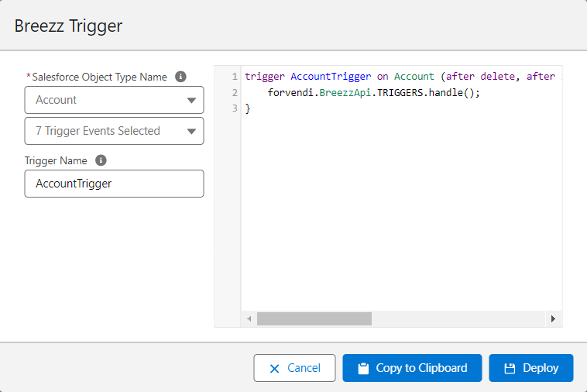Click the Trigger Name label text
Image resolution: width=587 pixels, height=392 pixels.
pos(56,160)
